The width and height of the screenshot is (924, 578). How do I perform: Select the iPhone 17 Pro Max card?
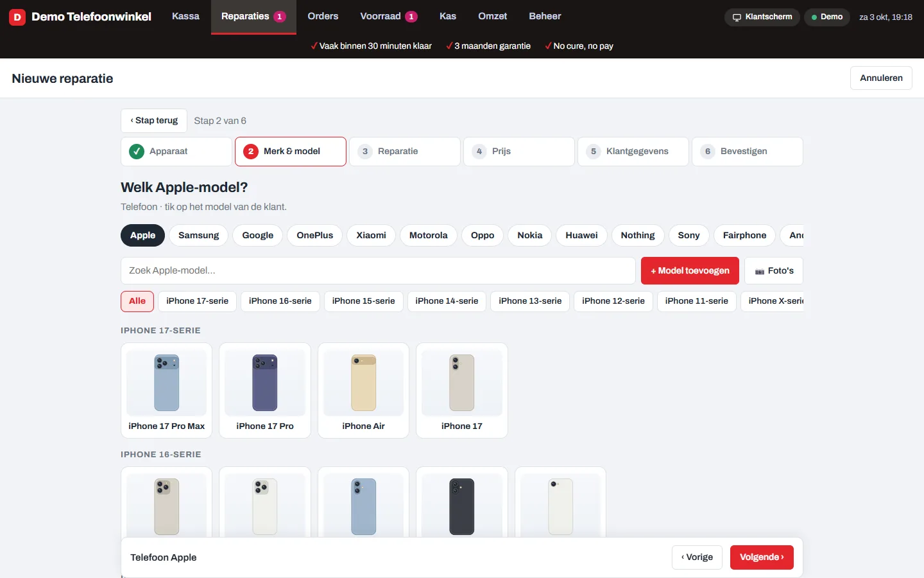(166, 390)
